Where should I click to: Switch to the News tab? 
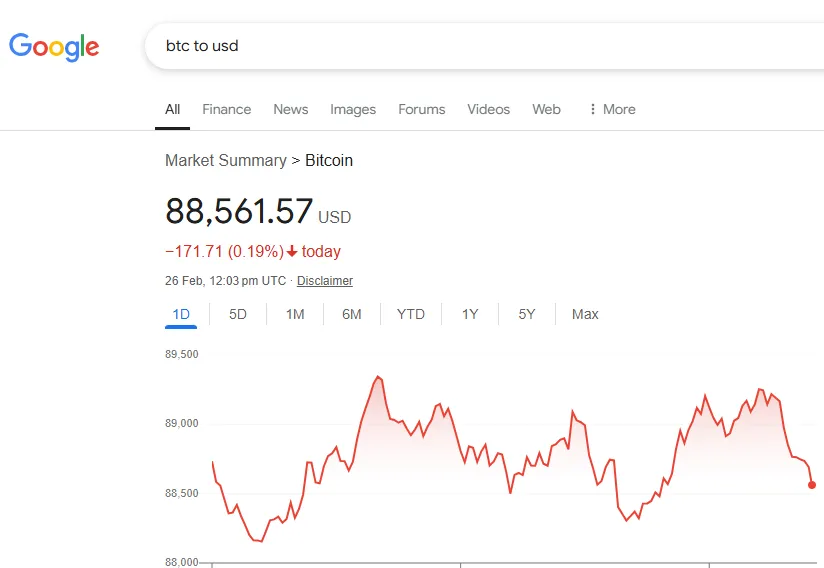point(291,109)
